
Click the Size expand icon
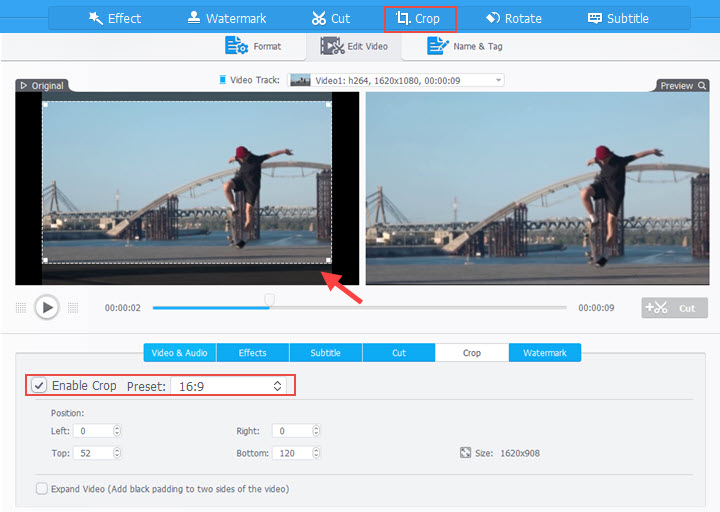click(465, 453)
